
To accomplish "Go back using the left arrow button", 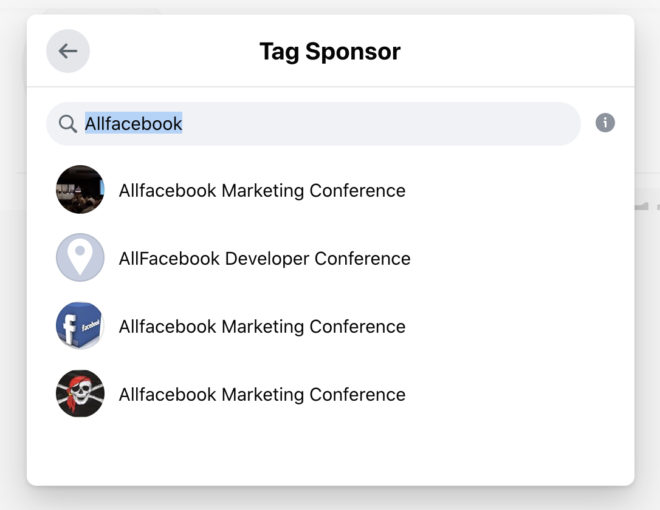I will [68, 51].
